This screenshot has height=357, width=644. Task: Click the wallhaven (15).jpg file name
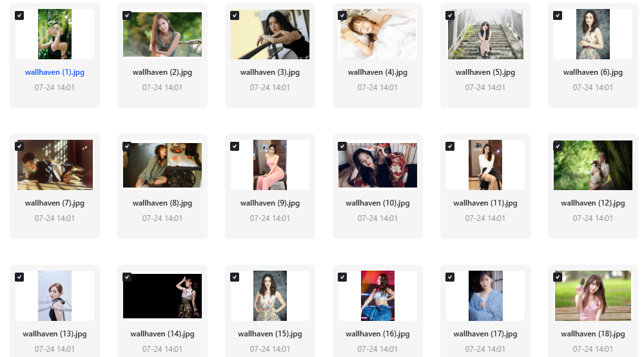[x=270, y=334]
